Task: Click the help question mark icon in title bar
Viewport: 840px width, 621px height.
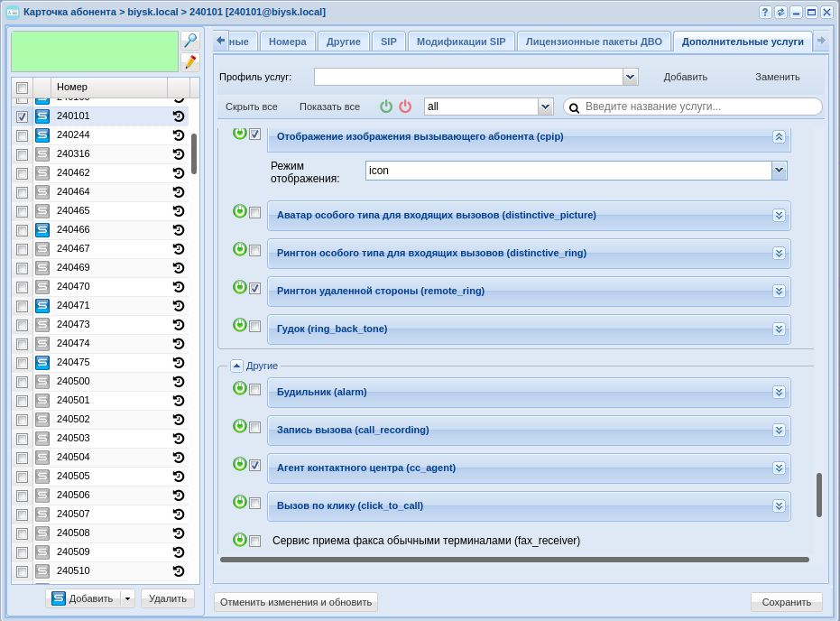Action: 765,12
